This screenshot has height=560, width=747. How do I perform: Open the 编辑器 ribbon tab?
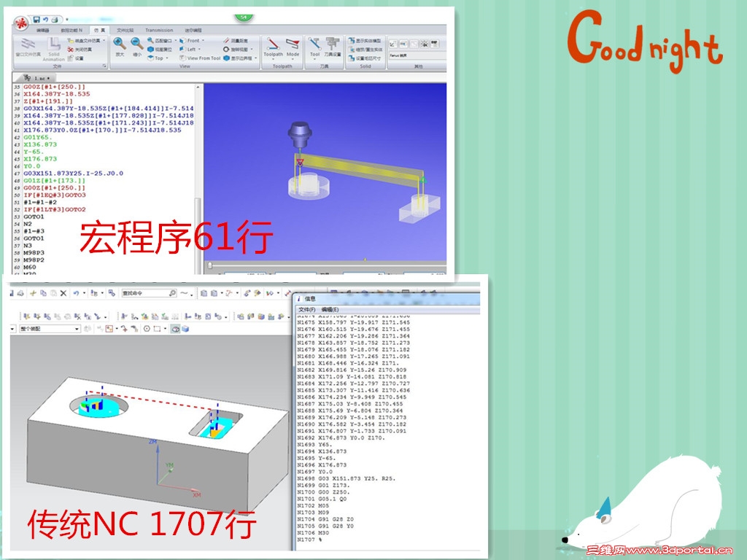[43, 30]
